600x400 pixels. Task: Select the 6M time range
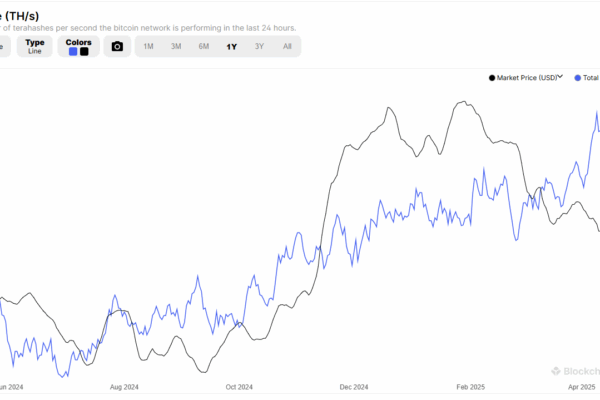(x=204, y=46)
